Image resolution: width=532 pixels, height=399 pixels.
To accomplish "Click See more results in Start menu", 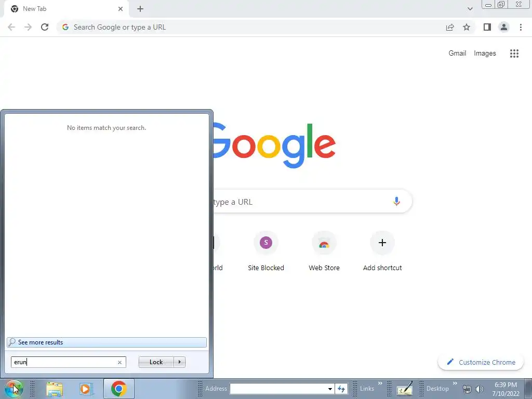I will pyautogui.click(x=107, y=342).
